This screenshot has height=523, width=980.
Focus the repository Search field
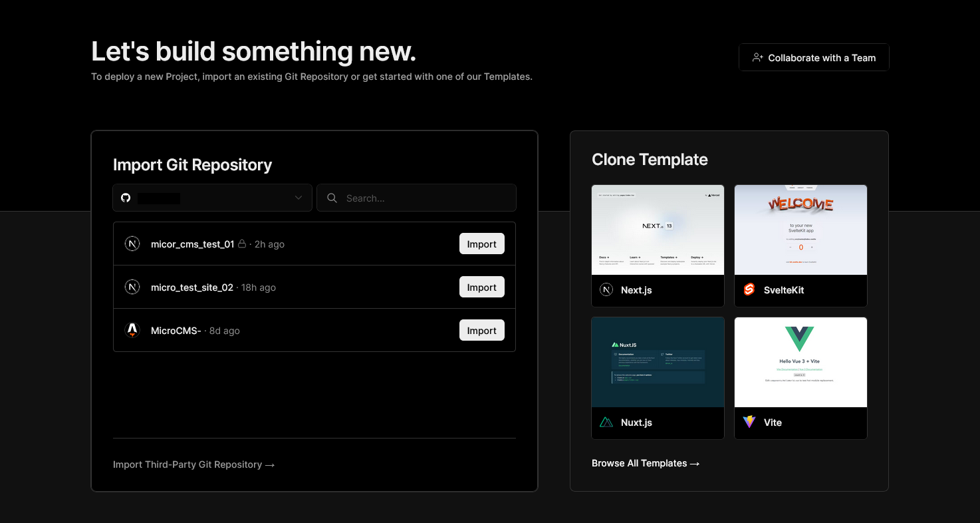416,198
